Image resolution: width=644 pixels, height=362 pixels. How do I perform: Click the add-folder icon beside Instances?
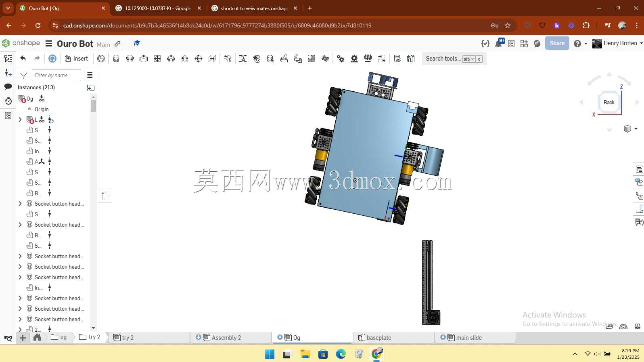click(90, 88)
